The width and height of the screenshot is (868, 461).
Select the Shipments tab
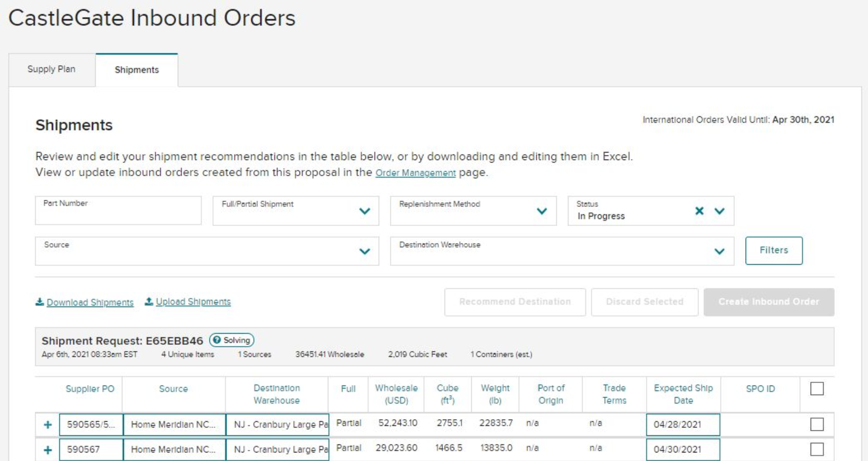pyautogui.click(x=136, y=70)
